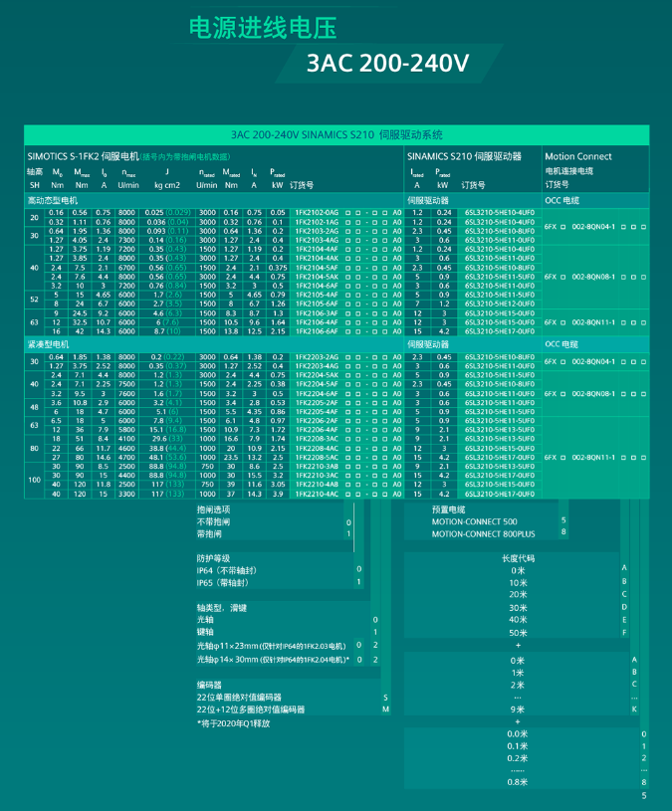Pick motor order number "1FK2104-4AF"
The height and width of the screenshot is (811, 672).
[317, 250]
